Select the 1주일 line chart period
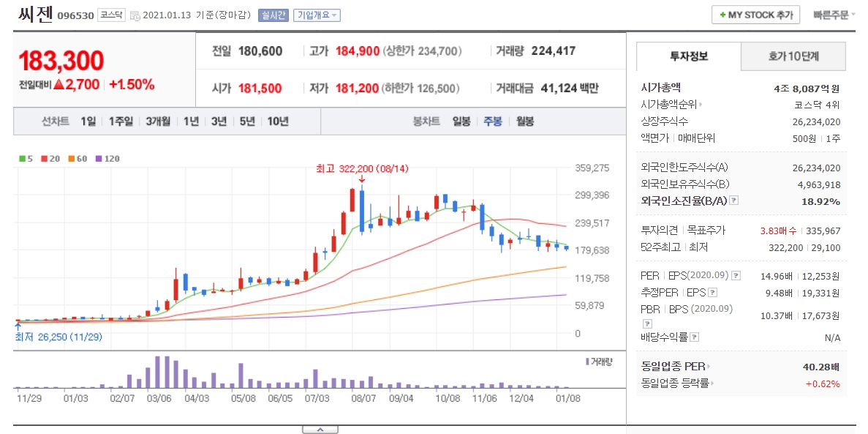Screen dimensions: 868x434 coord(121,121)
